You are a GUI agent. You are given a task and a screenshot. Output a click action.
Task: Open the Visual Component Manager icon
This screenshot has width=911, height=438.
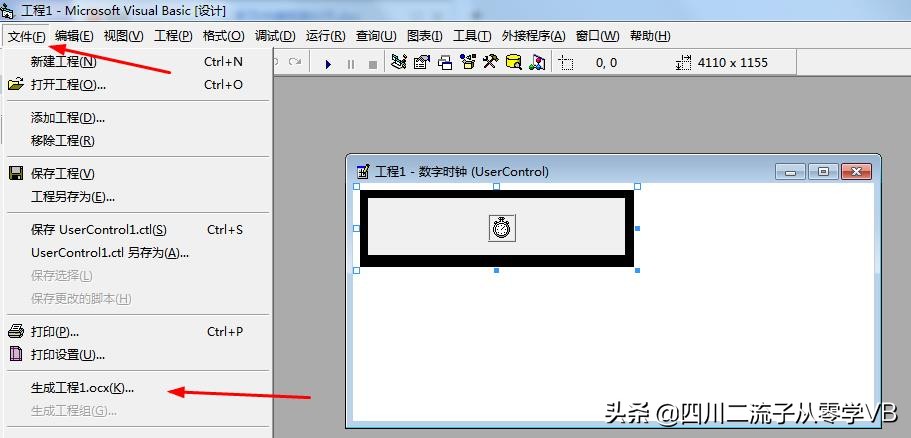537,62
